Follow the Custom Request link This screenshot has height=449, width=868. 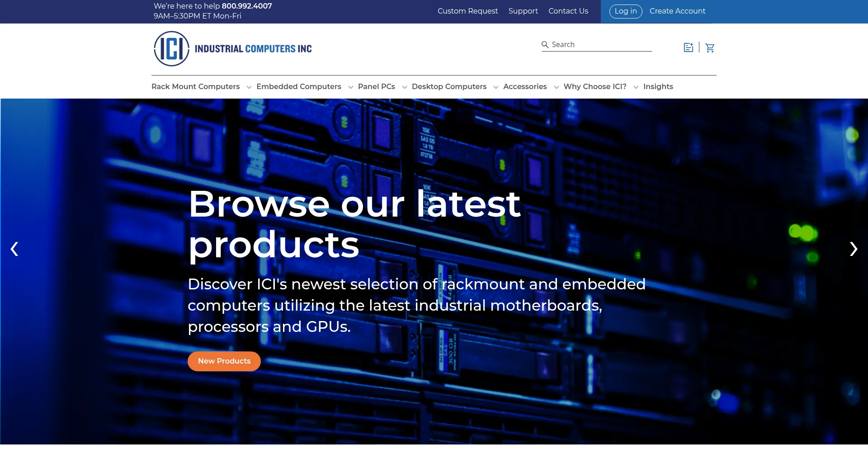tap(467, 11)
